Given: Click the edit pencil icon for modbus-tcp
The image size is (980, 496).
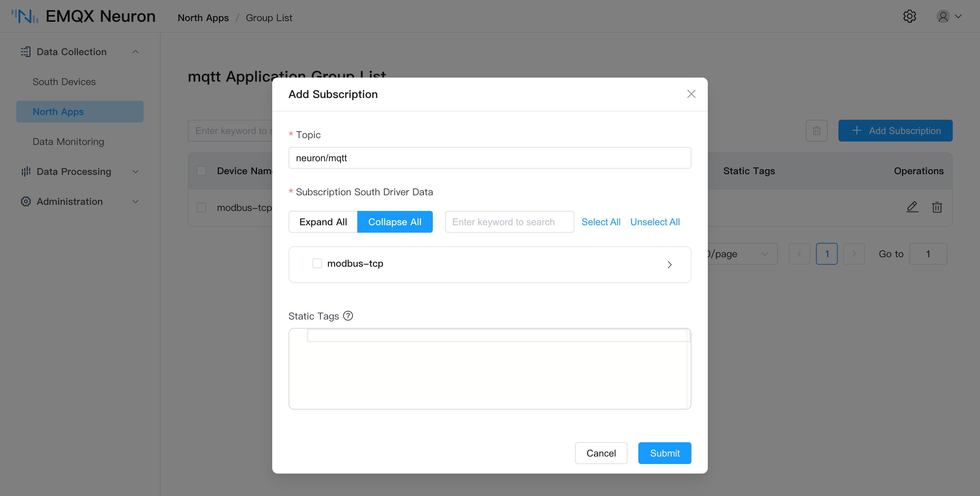Looking at the screenshot, I should point(912,207).
